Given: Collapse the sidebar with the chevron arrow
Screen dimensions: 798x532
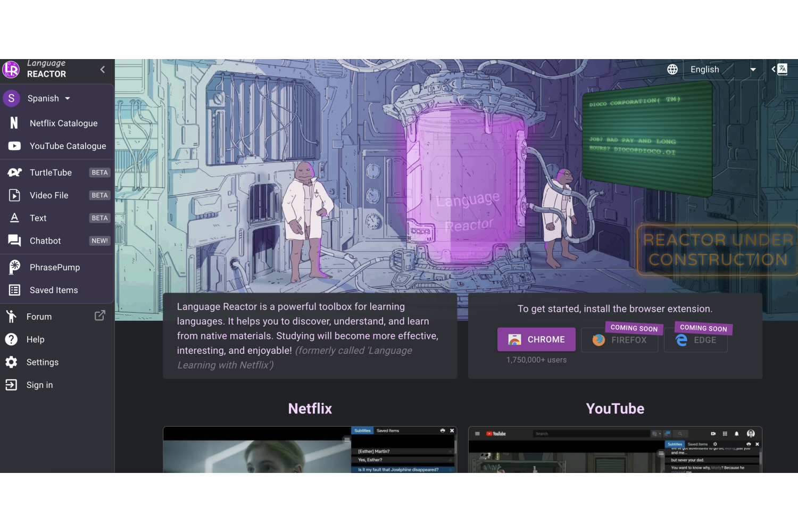Looking at the screenshot, I should tap(103, 69).
